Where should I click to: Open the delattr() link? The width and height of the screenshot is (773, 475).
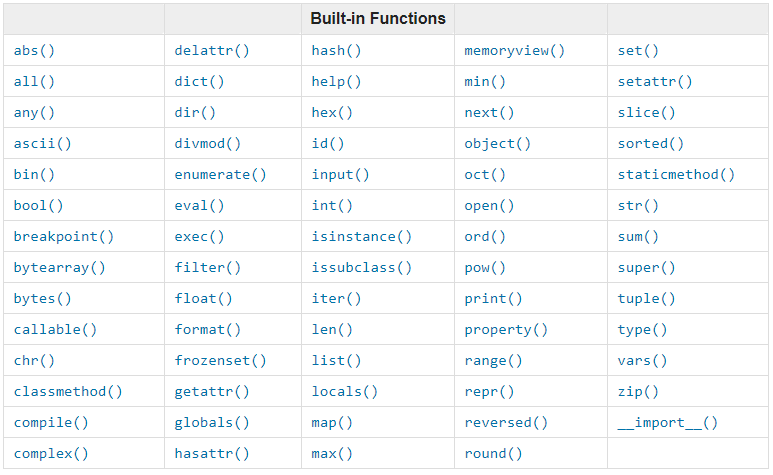click(212, 51)
